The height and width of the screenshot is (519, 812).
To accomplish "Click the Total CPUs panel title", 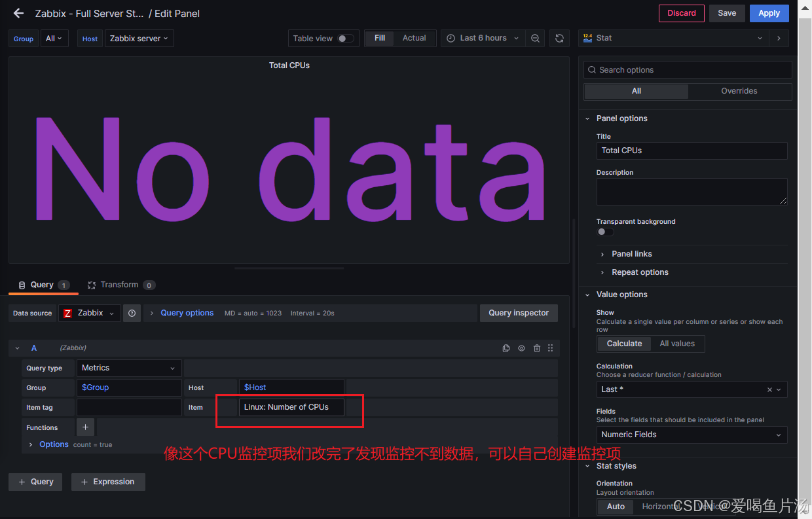I will click(289, 65).
